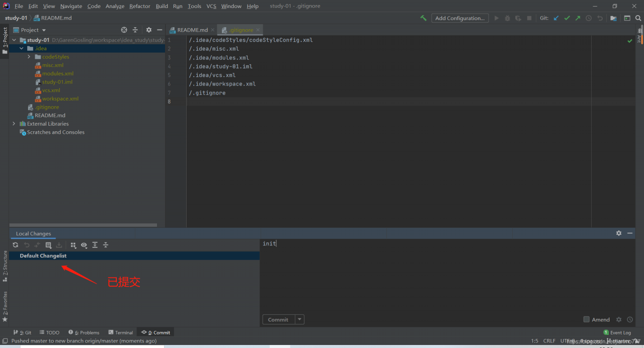Screen dimensions: 644x348
Task: Click the locate target icon in Project panel
Action: click(124, 30)
